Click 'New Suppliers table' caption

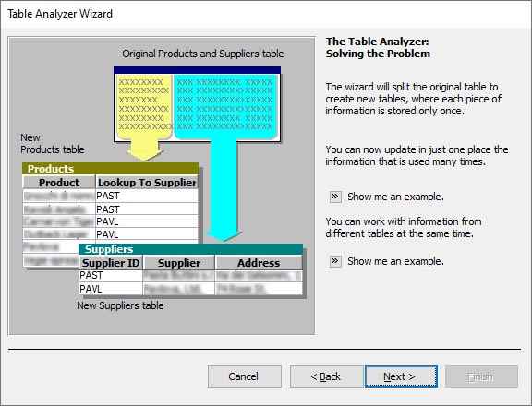click(120, 305)
